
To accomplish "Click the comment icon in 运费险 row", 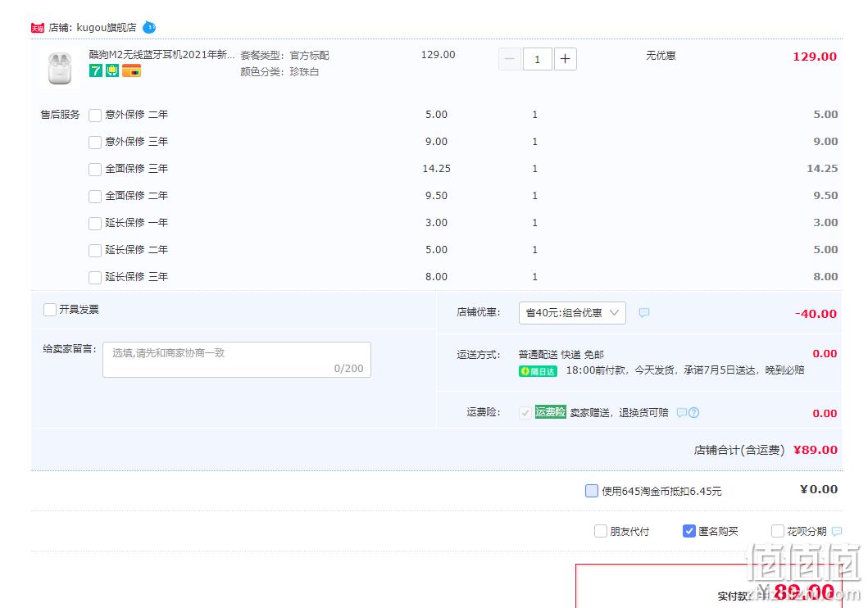I will click(681, 413).
